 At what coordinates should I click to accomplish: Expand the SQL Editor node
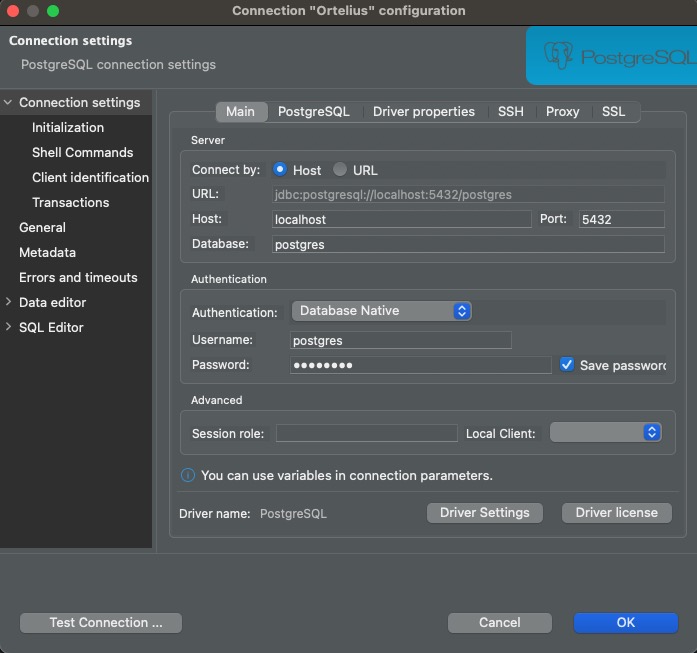coord(8,327)
